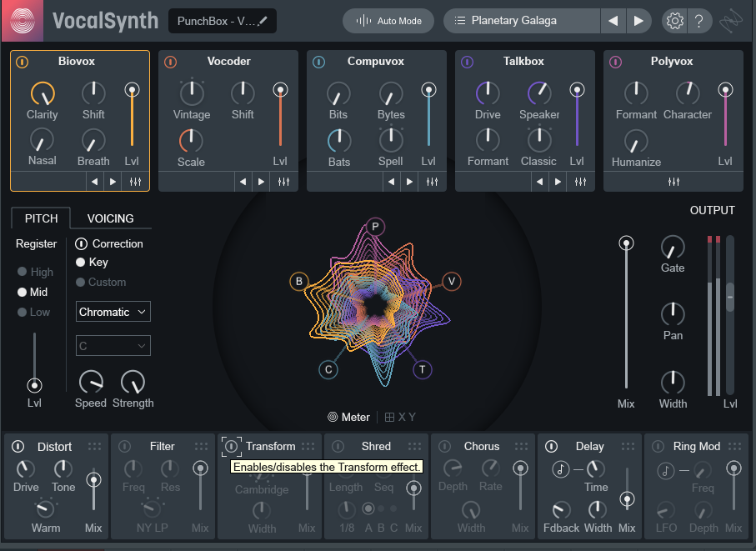Toggle Talkbox module power button
756x551 pixels.
pos(468,62)
